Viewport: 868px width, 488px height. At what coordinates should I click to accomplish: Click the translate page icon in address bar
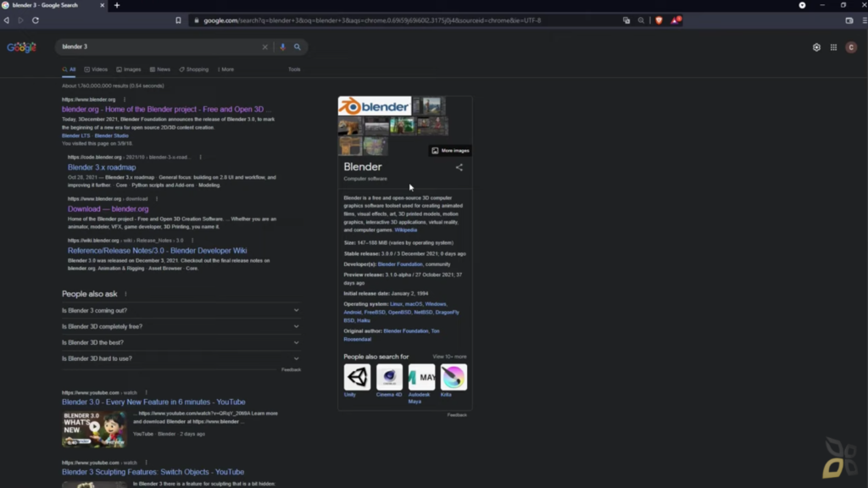point(626,20)
